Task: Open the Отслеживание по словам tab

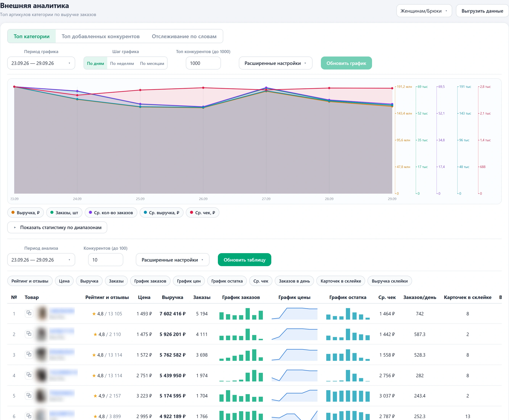Action: [184, 36]
